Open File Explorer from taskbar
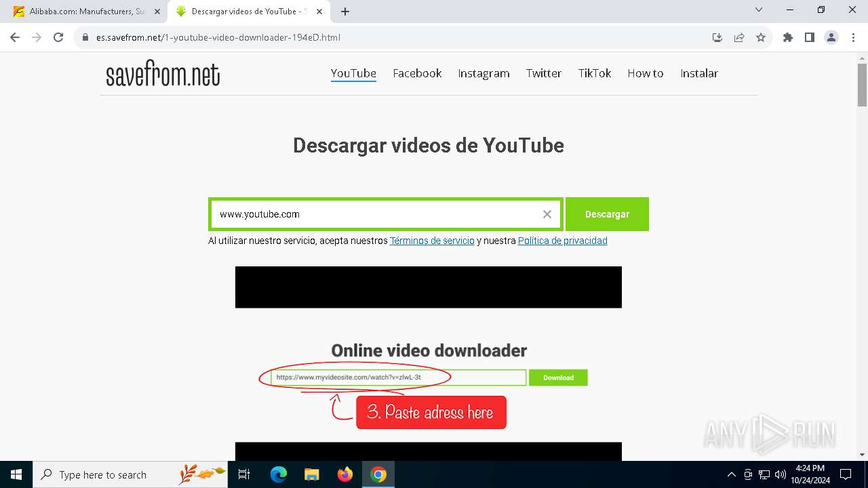Image resolution: width=868 pixels, height=488 pixels. point(311,474)
